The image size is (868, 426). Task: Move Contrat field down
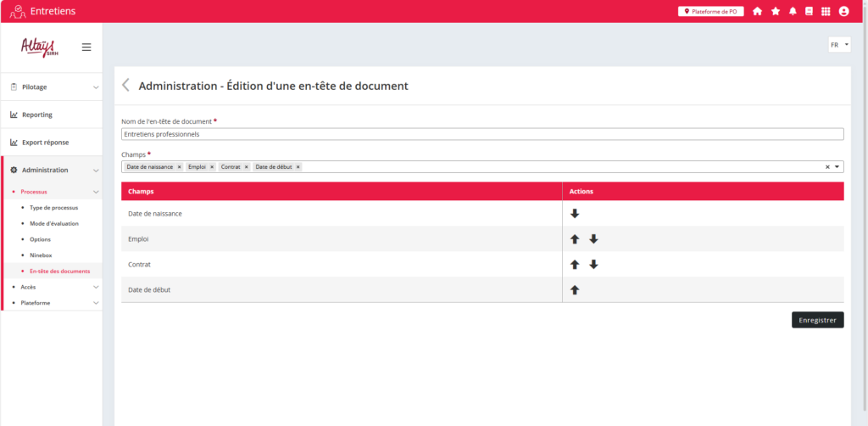click(x=593, y=265)
